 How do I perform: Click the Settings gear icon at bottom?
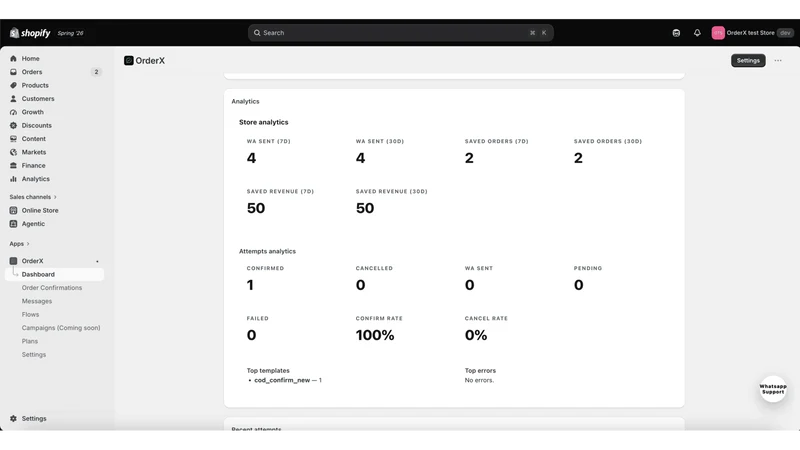[x=13, y=418]
